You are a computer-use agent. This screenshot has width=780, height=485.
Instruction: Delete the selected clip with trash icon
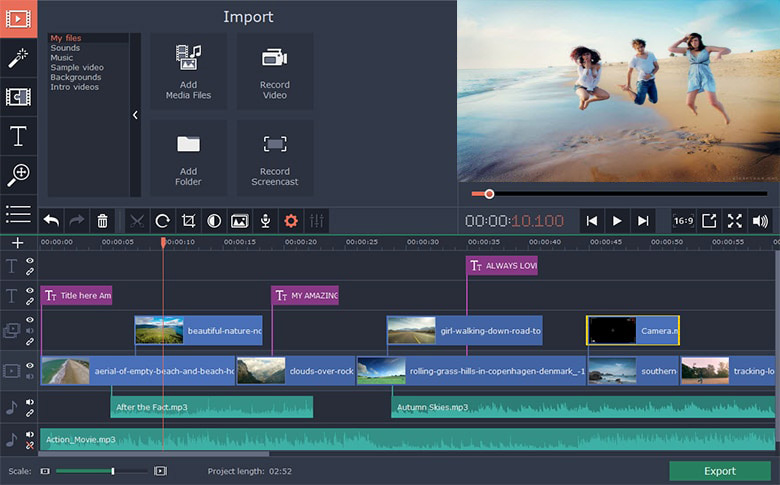pyautogui.click(x=102, y=221)
